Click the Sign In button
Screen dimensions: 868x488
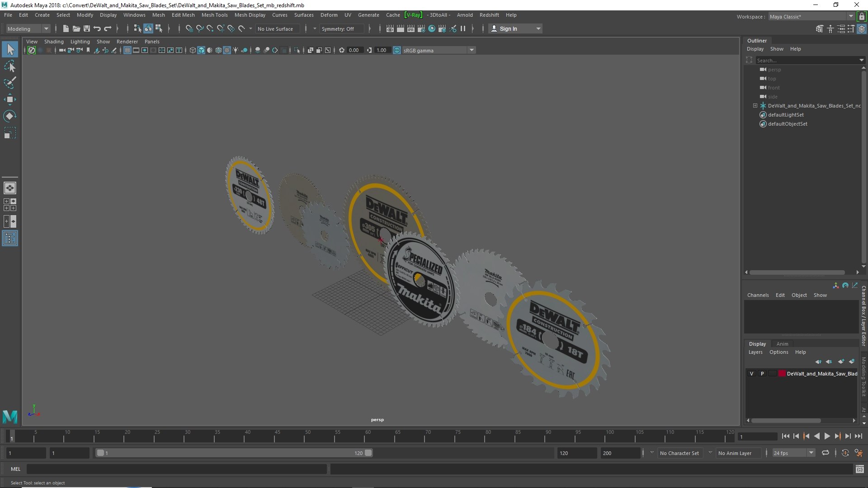pos(515,28)
